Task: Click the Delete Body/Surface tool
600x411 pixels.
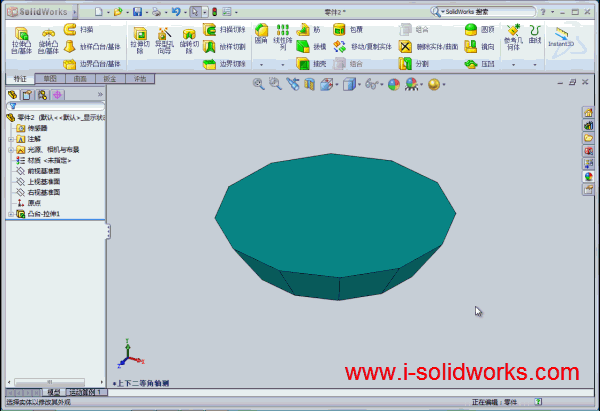Action: pyautogui.click(x=428, y=47)
